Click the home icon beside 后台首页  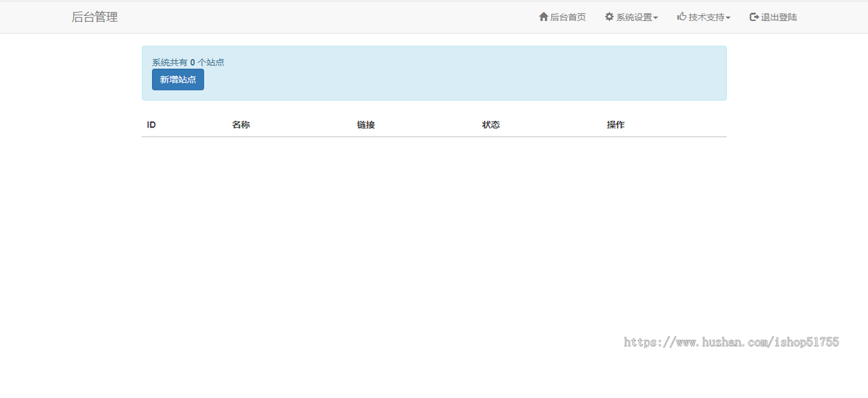point(544,17)
